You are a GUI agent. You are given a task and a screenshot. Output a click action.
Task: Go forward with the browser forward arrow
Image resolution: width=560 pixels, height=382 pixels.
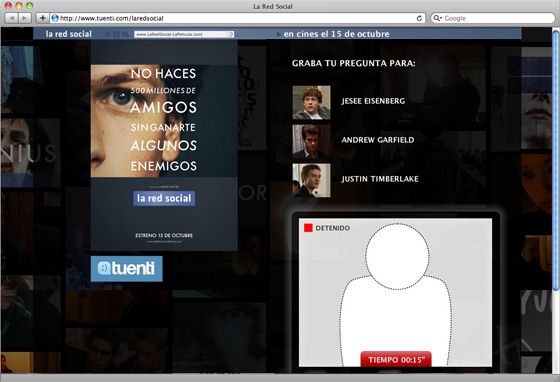pos(24,18)
